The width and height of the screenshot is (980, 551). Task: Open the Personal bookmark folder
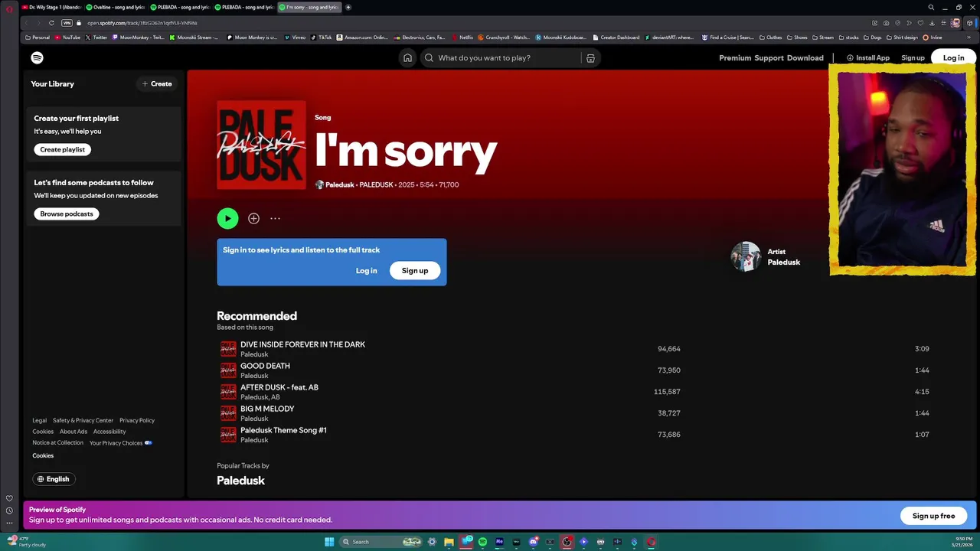(38, 37)
